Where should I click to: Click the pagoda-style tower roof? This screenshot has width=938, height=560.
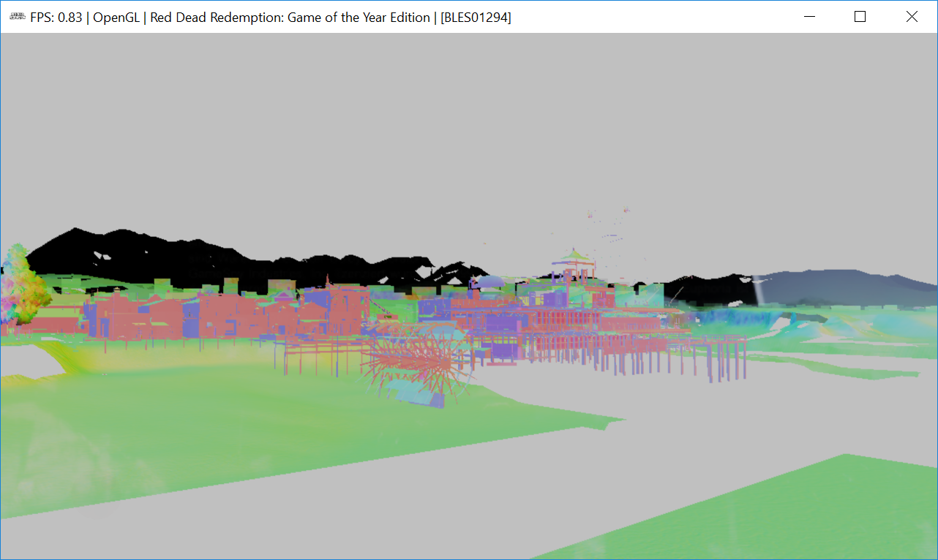click(x=573, y=257)
